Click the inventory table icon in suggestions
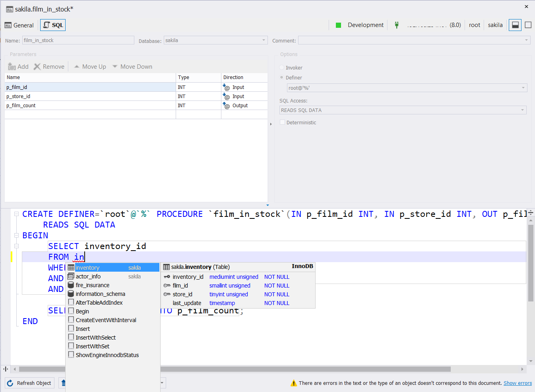535x392 pixels. click(x=71, y=268)
